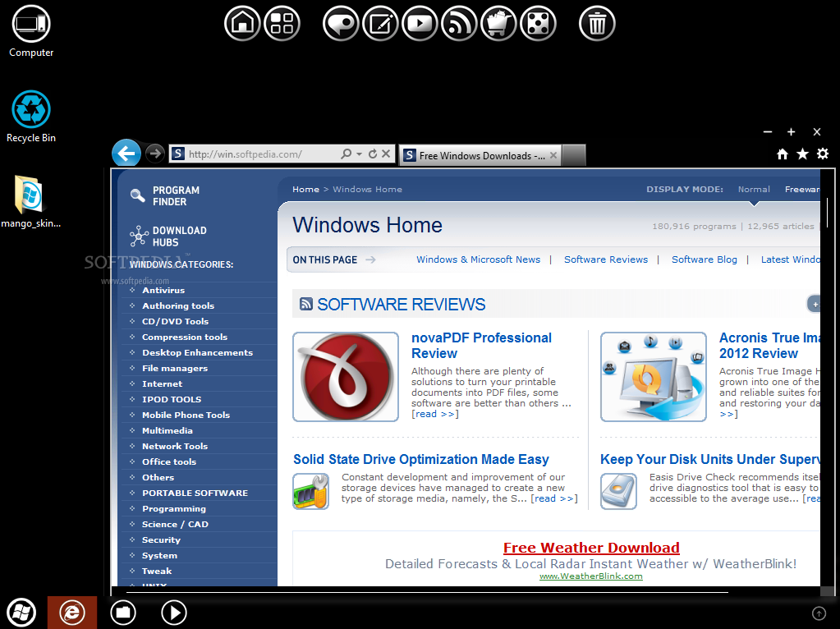Launch the video play icon in dock

420,23
